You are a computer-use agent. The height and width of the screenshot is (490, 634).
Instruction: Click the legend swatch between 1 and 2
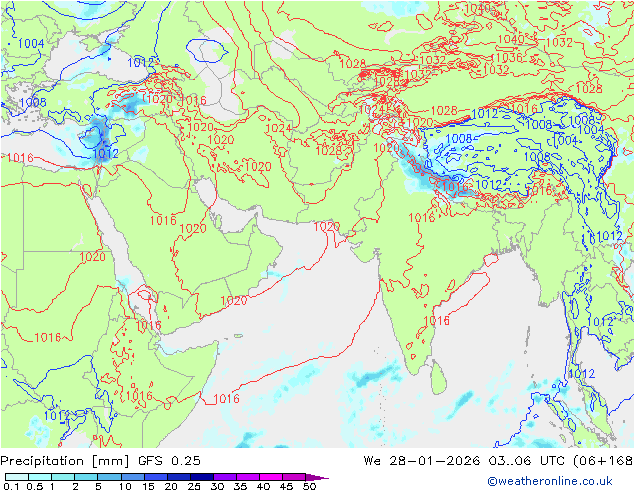[63, 477]
